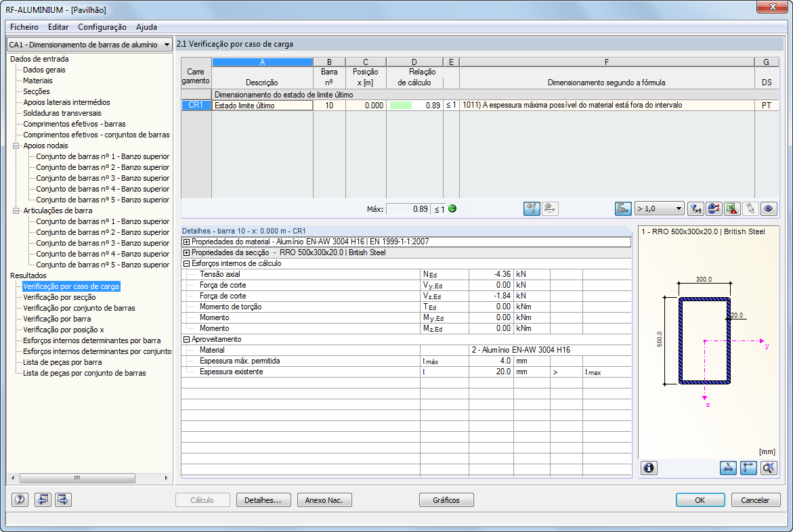Click the Gráficos button
793x532 pixels.
click(x=446, y=500)
